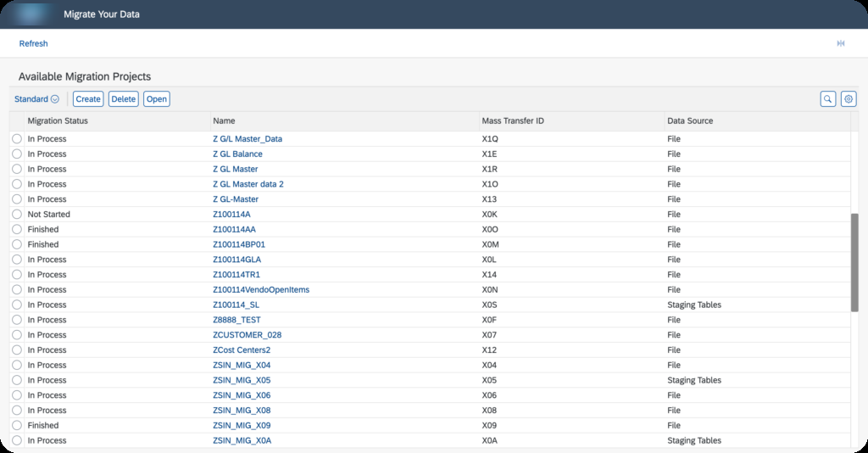Open project Z100114BP01
Screen dimensions: 868x453
(238, 244)
